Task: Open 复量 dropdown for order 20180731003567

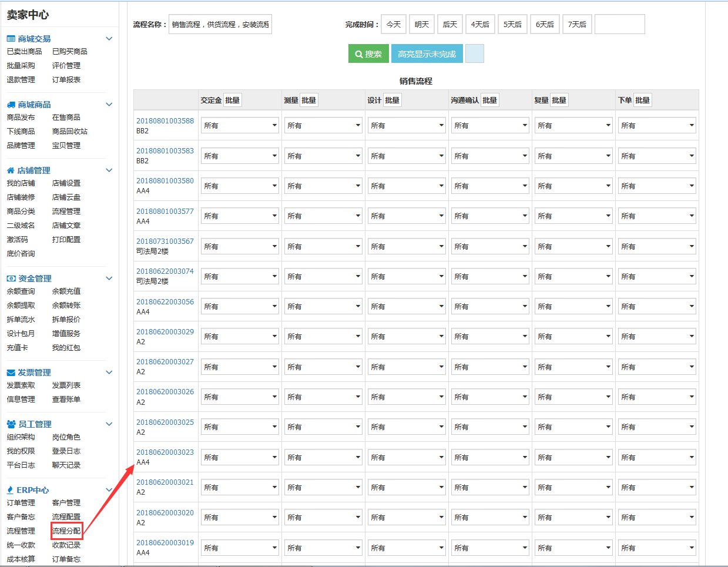Action: [x=574, y=246]
